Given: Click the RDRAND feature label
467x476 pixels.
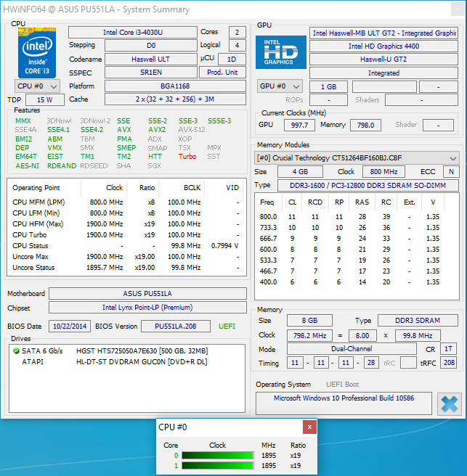Looking at the screenshot, I should point(62,166).
